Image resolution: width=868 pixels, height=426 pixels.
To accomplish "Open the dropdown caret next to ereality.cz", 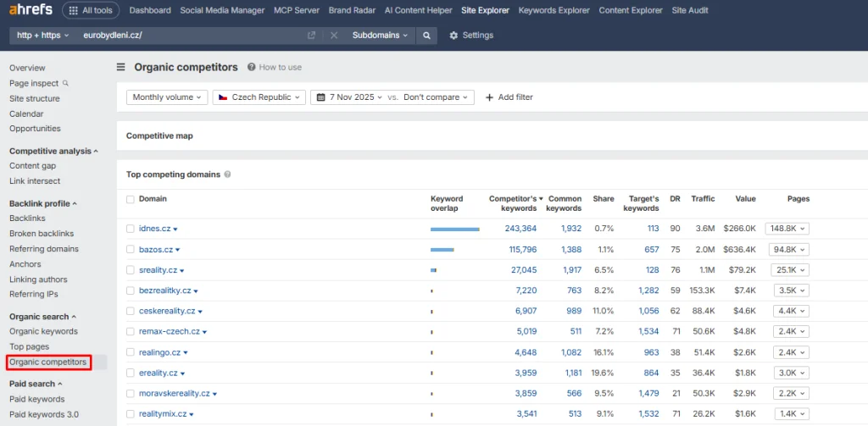I will coord(183,373).
